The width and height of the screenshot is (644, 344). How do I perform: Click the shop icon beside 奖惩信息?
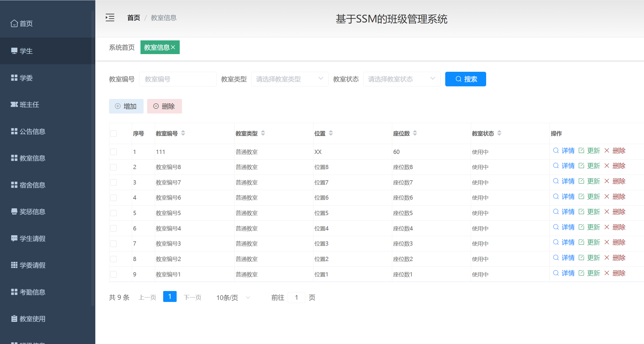pyautogui.click(x=14, y=212)
